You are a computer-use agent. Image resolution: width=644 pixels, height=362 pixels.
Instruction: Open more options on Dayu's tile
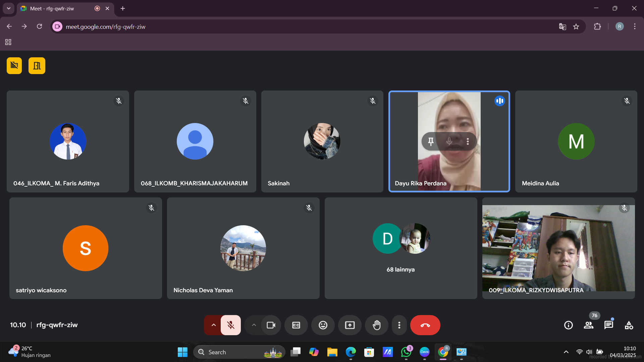468,141
